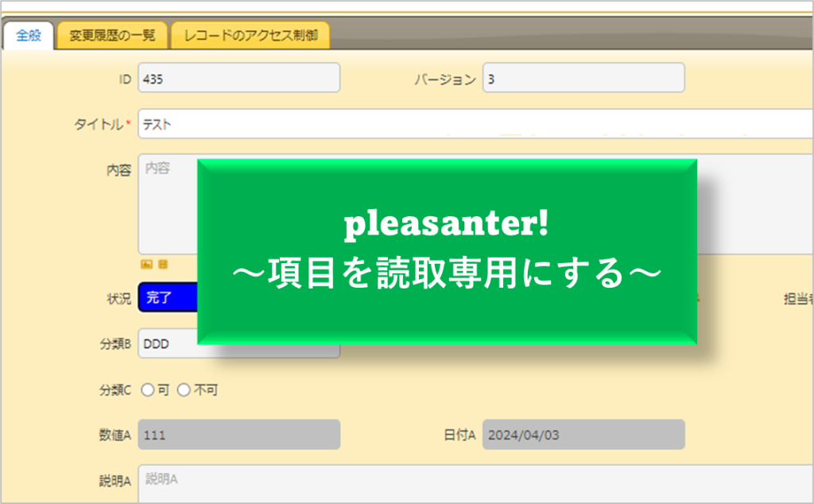
Task: Click the image insert icon below the 内容 field
Action: (145, 263)
